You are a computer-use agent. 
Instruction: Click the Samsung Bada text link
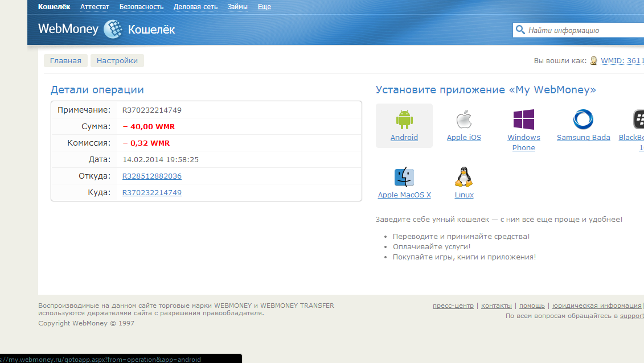tap(583, 138)
